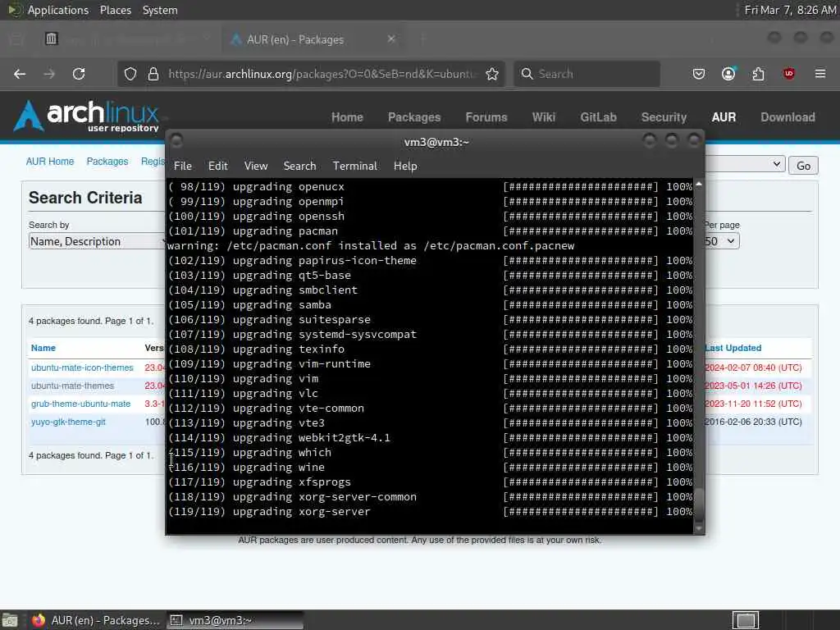840x630 pixels.
Task: Bookmark this page with the star icon
Action: pos(492,74)
